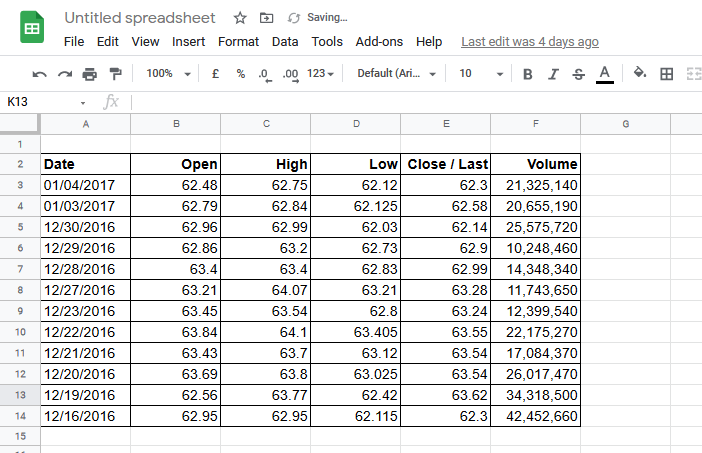Click the Saving sync status icon
The height and width of the screenshot is (453, 702).
tap(293, 18)
